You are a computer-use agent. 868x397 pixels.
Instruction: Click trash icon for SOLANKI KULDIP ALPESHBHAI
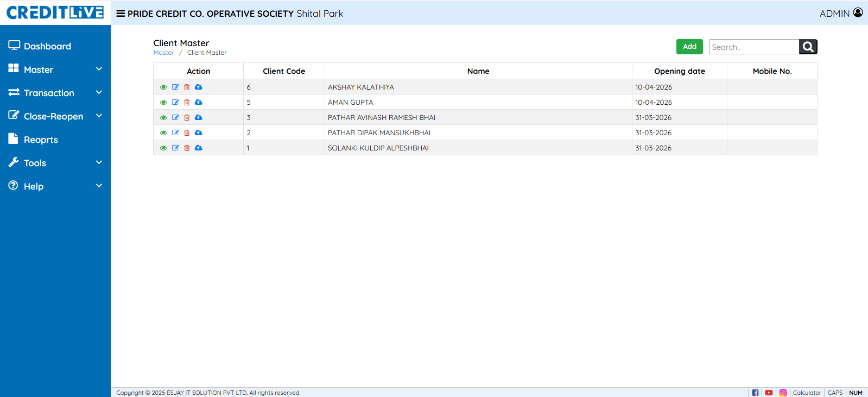(187, 148)
